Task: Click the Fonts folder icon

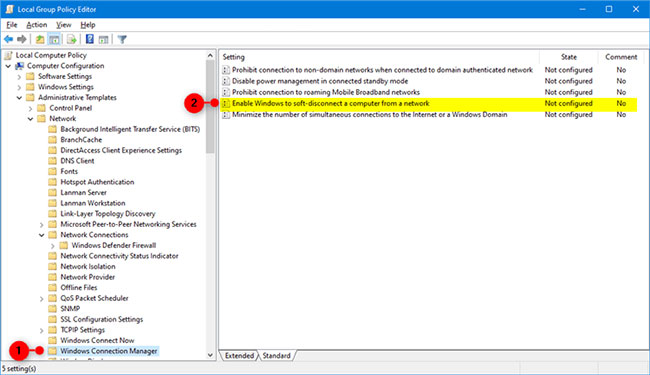Action: [x=52, y=172]
